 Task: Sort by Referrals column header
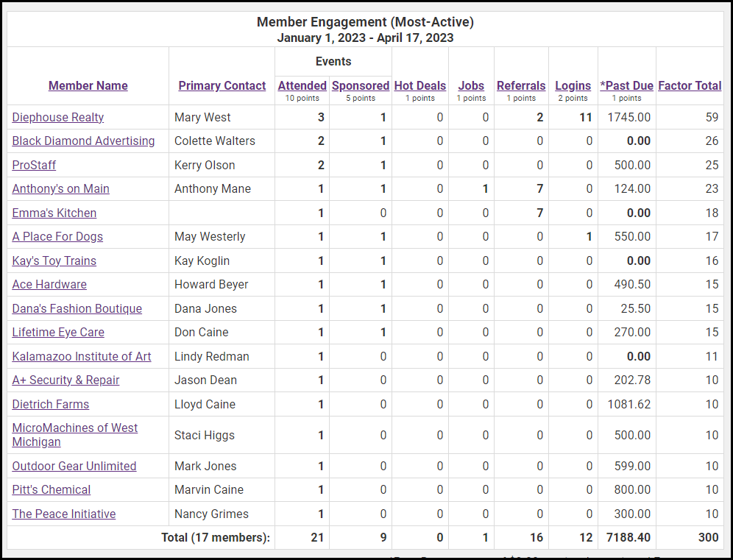pos(521,85)
